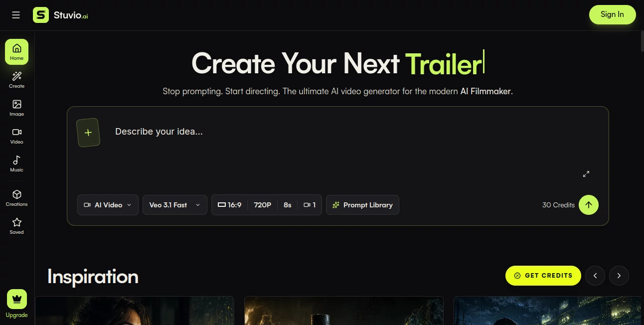
Task: Select the Home sidebar tab
Action: coord(17,52)
